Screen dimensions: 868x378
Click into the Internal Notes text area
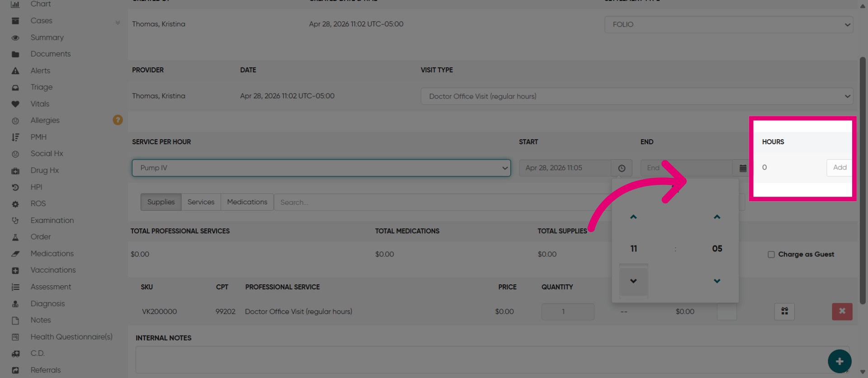pyautogui.click(x=493, y=360)
